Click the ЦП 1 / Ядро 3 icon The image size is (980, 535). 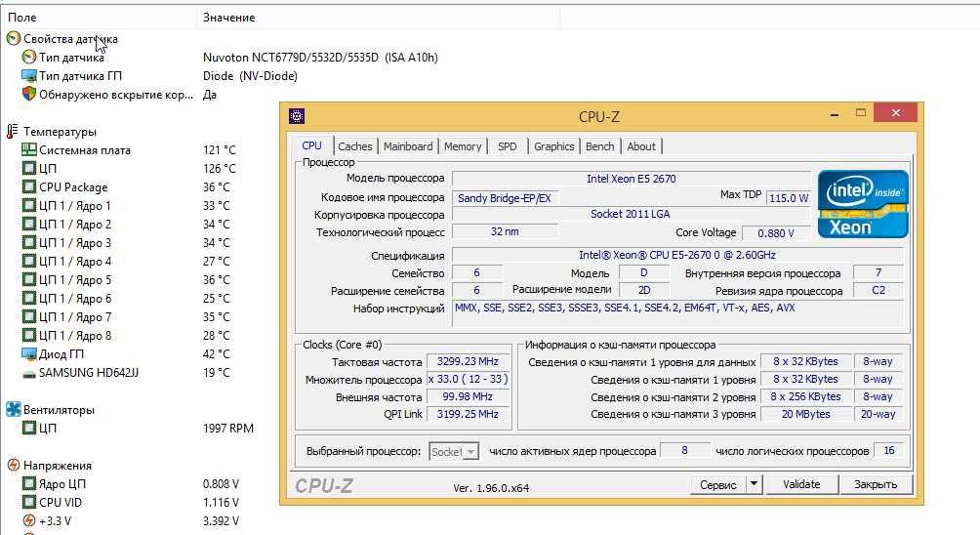(x=28, y=242)
